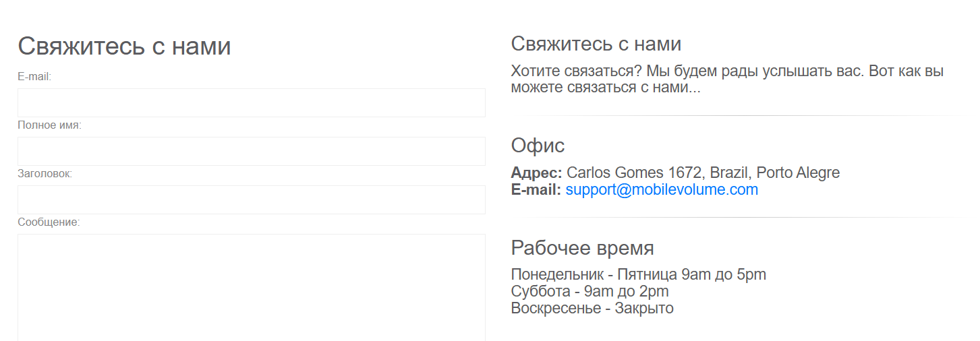This screenshot has width=980, height=341.
Task: Click the Сообщение field label
Action: pyautogui.click(x=49, y=222)
